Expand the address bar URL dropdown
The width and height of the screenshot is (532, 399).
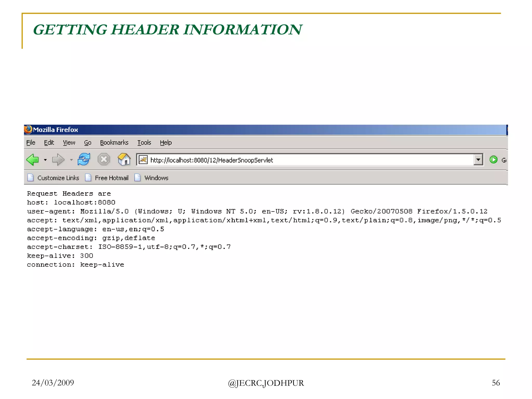[478, 160]
